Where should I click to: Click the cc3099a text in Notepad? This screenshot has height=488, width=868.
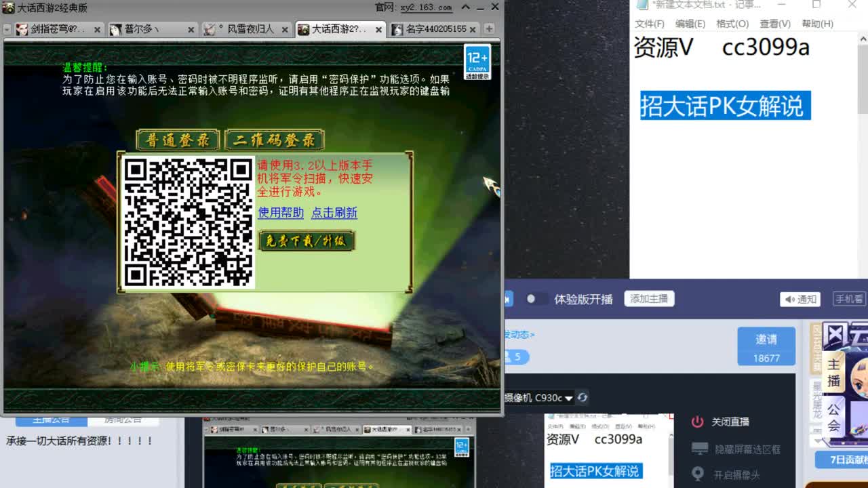(x=766, y=47)
